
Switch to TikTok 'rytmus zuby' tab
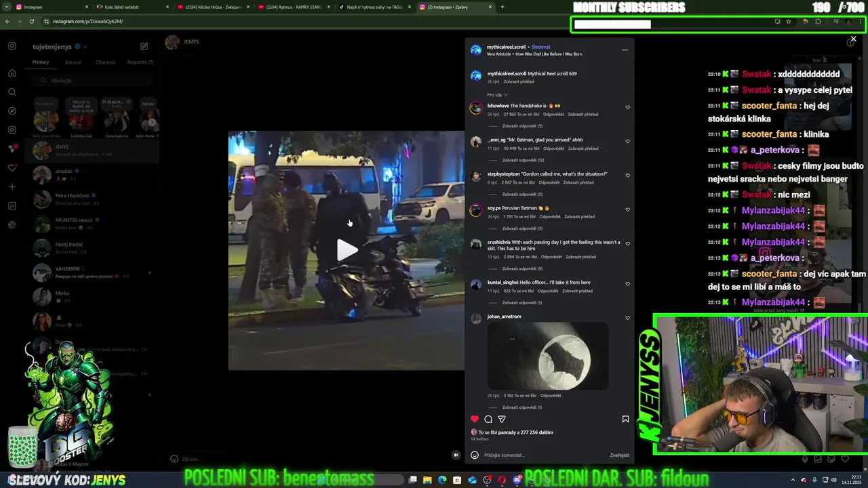[x=375, y=7]
